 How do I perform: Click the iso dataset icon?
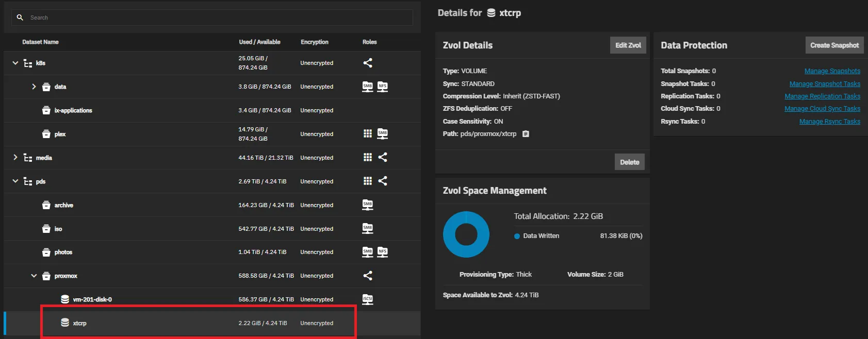click(x=46, y=229)
